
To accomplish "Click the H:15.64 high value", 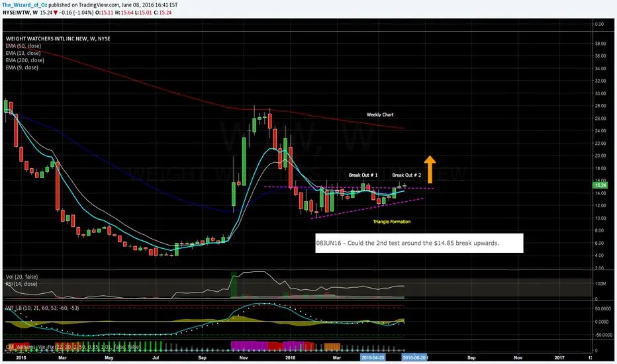I will point(124,13).
